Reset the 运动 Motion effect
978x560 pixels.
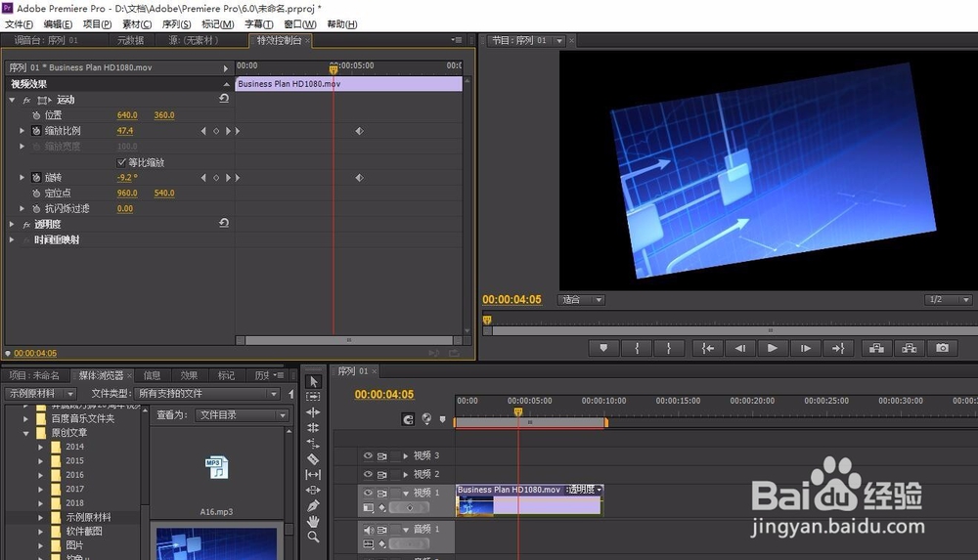coord(224,99)
